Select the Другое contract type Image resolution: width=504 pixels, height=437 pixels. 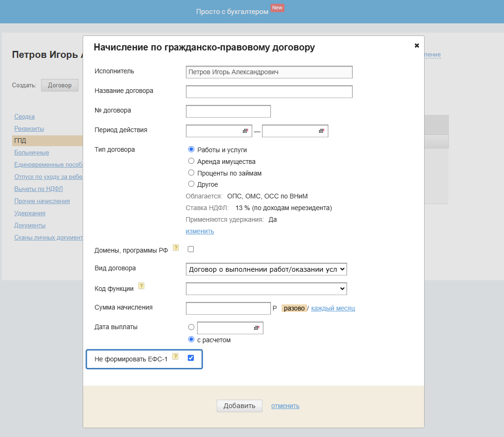pyautogui.click(x=191, y=184)
